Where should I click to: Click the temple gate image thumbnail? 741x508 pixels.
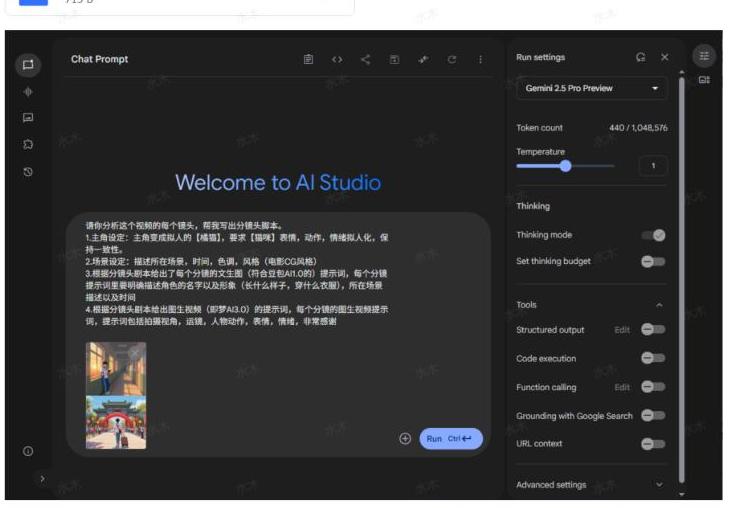pos(116,422)
